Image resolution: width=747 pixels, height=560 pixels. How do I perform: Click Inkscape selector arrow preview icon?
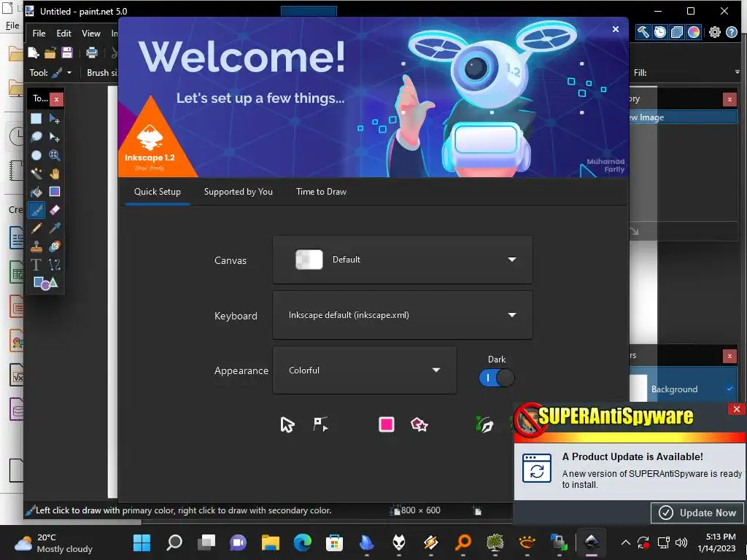(x=287, y=424)
